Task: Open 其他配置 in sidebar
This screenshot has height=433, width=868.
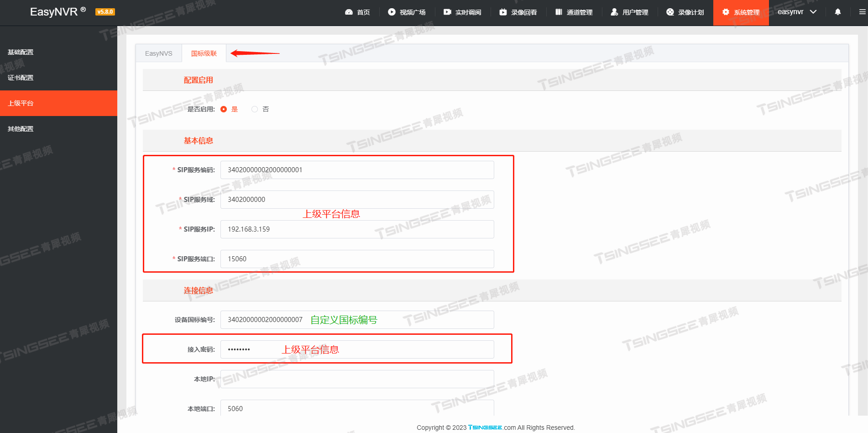Action: tap(58, 129)
